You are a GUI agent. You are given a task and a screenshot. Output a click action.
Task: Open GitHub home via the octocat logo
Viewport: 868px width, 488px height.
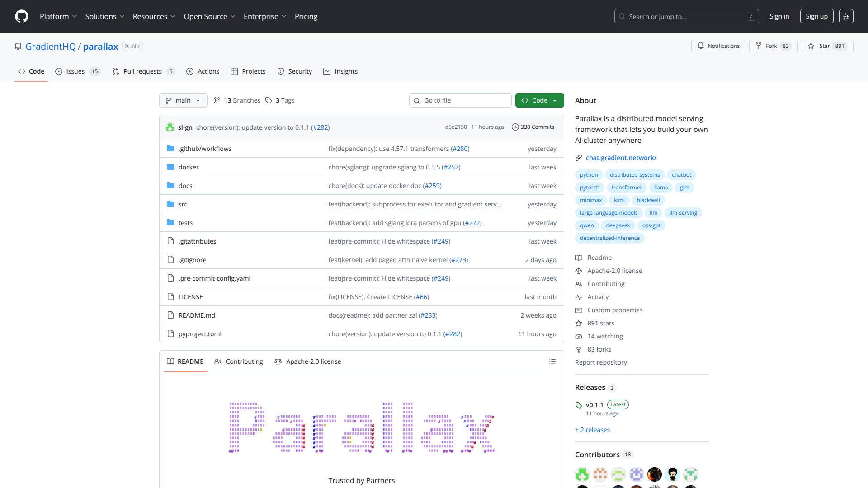point(21,16)
